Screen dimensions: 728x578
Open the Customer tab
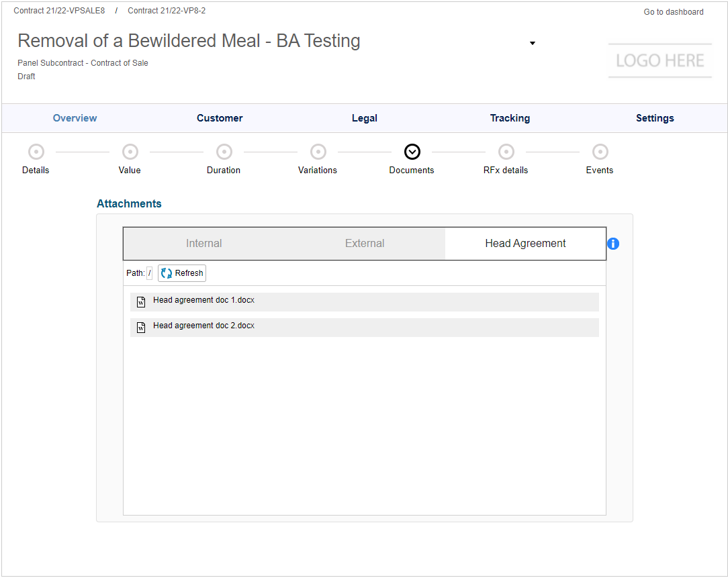point(220,118)
